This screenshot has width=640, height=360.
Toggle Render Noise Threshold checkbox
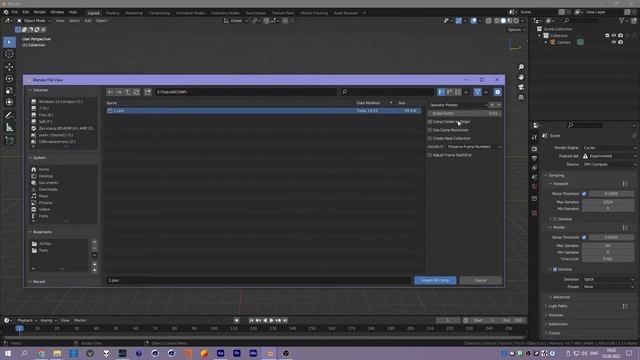[x=584, y=237]
